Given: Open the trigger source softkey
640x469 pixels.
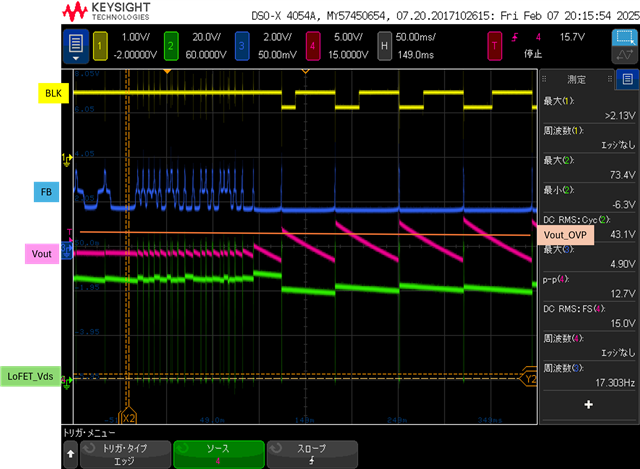Looking at the screenshot, I should [x=219, y=454].
